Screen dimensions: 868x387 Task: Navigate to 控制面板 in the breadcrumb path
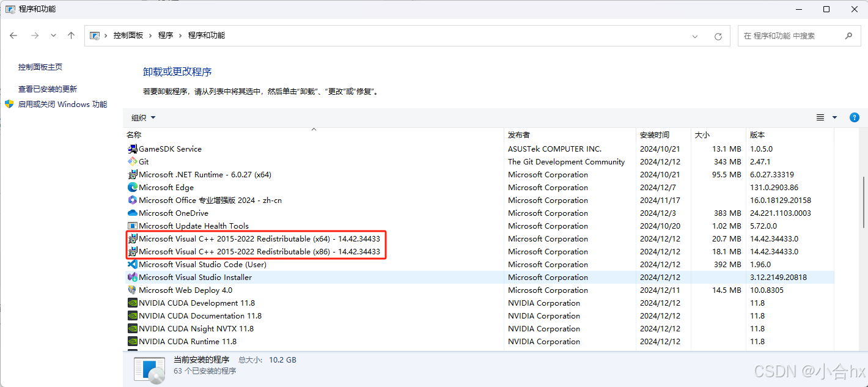pos(128,35)
